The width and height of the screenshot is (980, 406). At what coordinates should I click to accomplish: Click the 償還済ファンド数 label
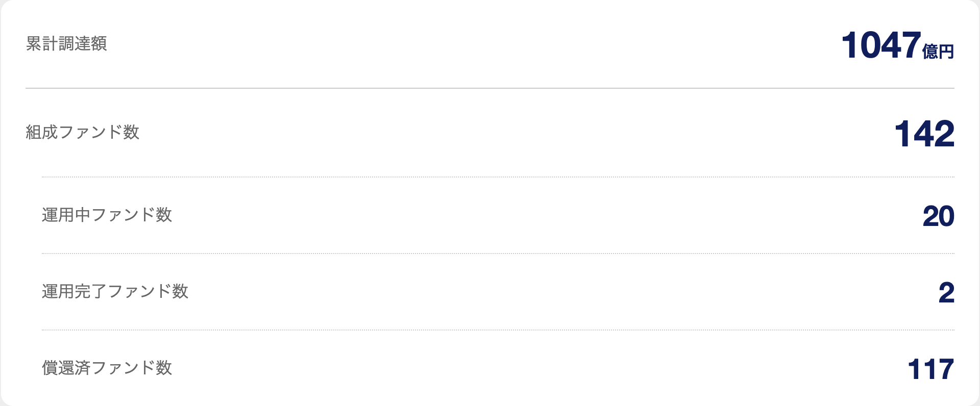coord(107,368)
